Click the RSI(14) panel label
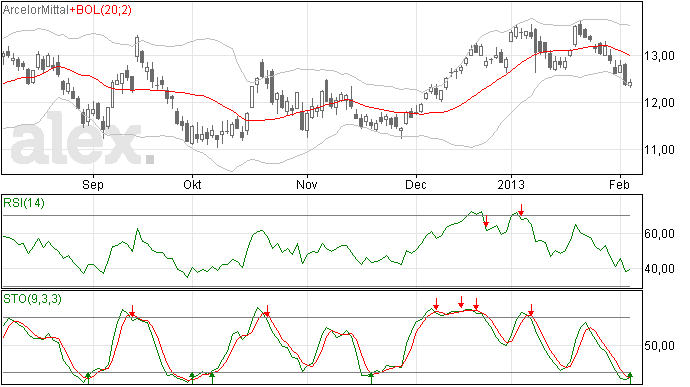Screen dimensions: 690x387 pyautogui.click(x=24, y=203)
